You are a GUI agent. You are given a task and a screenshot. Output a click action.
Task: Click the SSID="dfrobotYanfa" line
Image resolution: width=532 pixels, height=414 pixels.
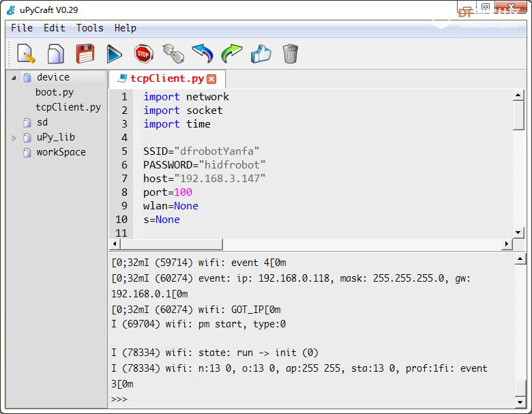coord(201,151)
